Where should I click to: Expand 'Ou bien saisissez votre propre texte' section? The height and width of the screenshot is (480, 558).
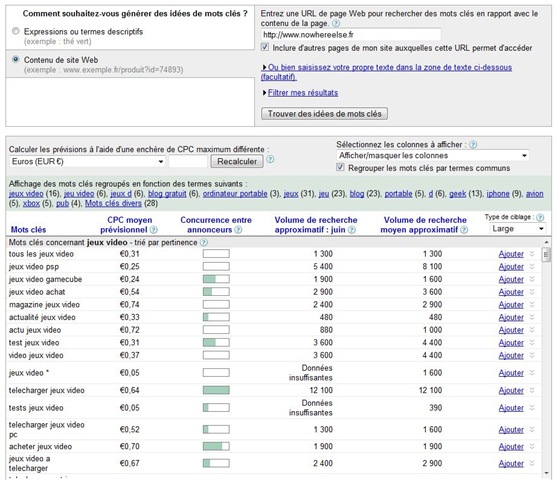click(386, 72)
